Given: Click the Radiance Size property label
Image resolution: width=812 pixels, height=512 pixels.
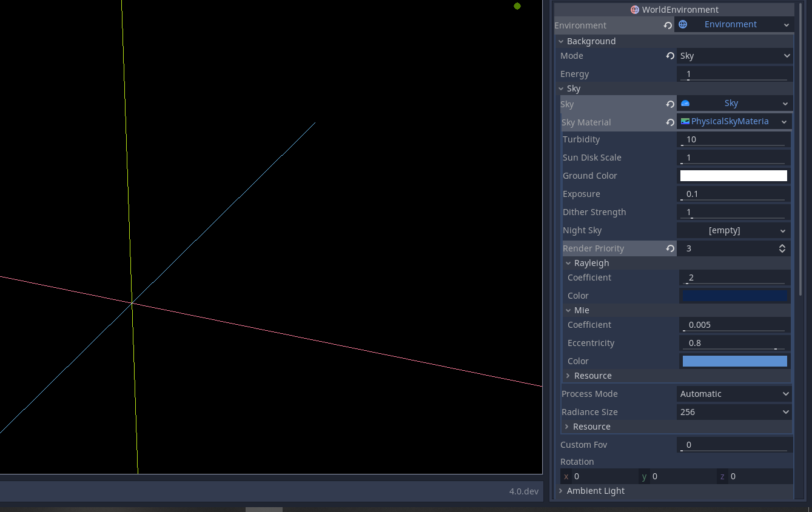Looking at the screenshot, I should 589,412.
